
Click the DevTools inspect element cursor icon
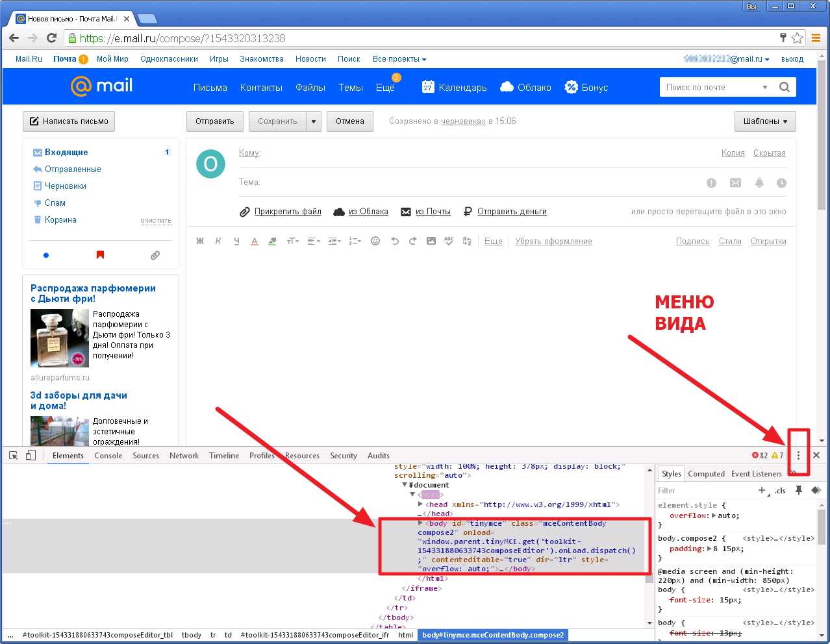click(x=14, y=455)
